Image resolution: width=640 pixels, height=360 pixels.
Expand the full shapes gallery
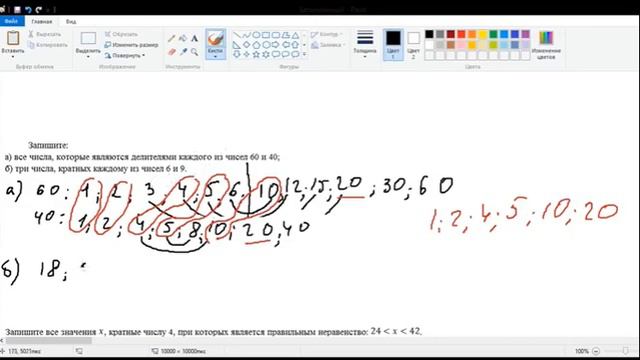[x=304, y=54]
